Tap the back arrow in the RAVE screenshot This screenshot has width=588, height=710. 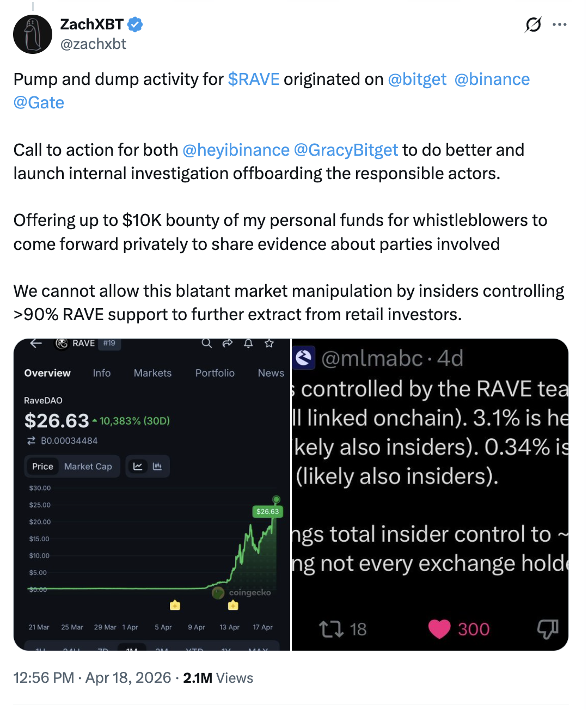click(x=35, y=344)
